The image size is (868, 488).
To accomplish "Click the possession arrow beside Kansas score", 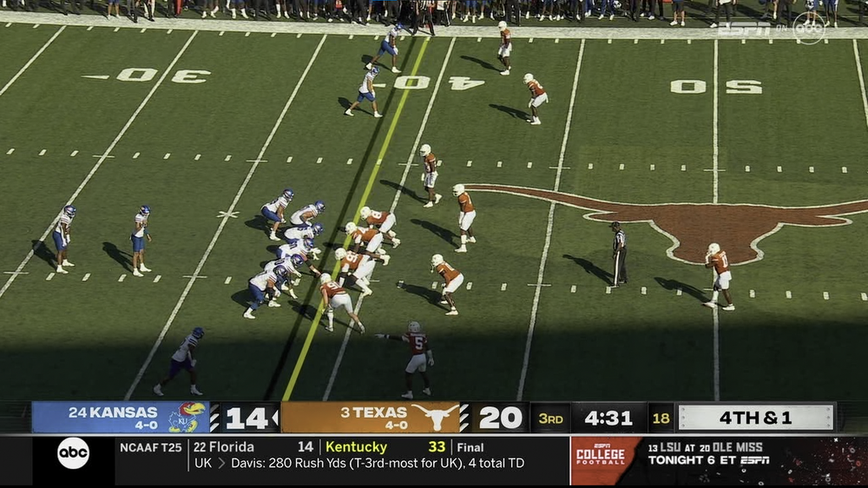I will click(275, 419).
